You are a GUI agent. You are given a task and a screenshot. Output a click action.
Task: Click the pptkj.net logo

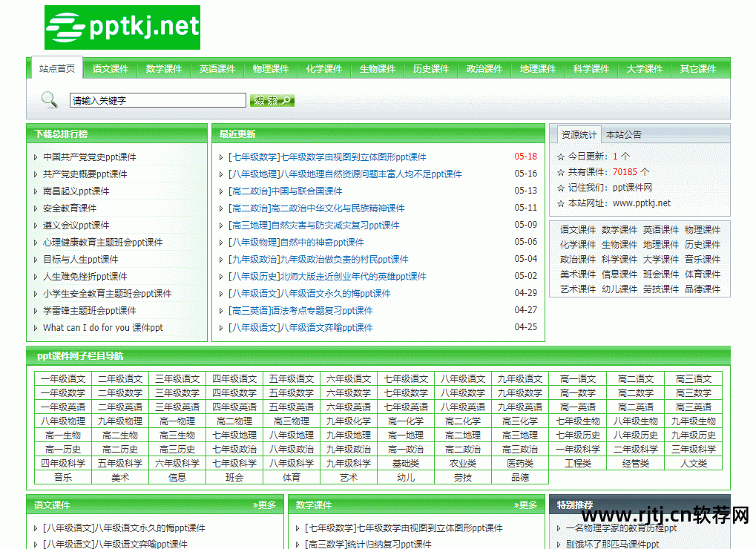pyautogui.click(x=122, y=27)
